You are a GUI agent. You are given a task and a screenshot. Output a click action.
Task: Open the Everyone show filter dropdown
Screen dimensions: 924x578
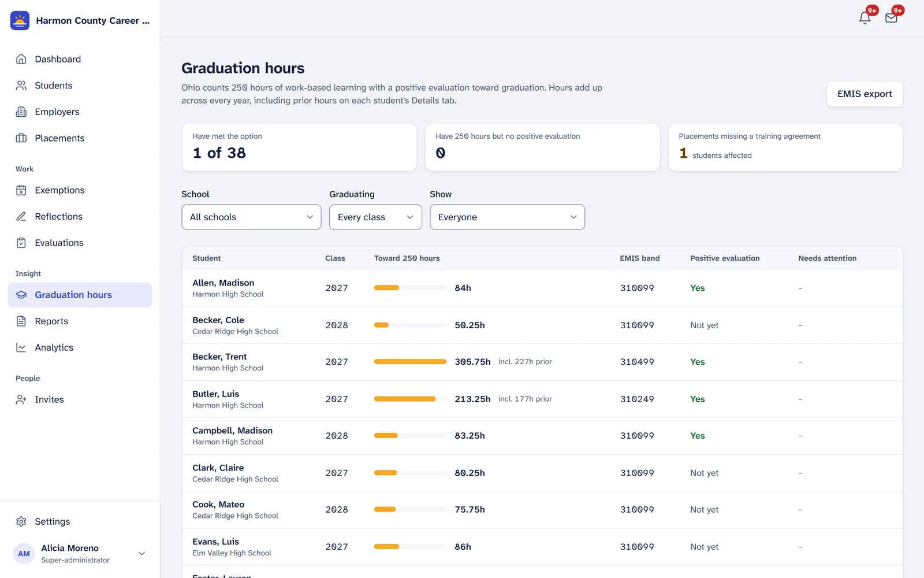(507, 217)
